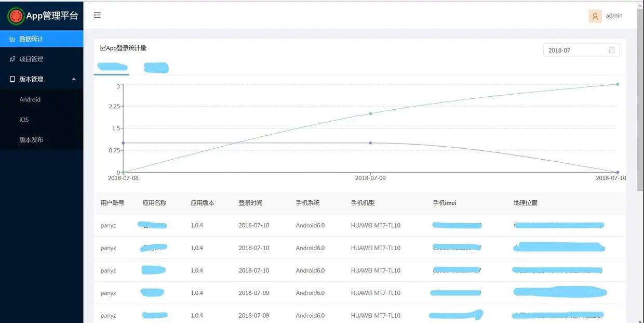Collapse the 版本管理 submenu arrow
Viewport: 644px width, 323px height.
pyautogui.click(x=74, y=80)
